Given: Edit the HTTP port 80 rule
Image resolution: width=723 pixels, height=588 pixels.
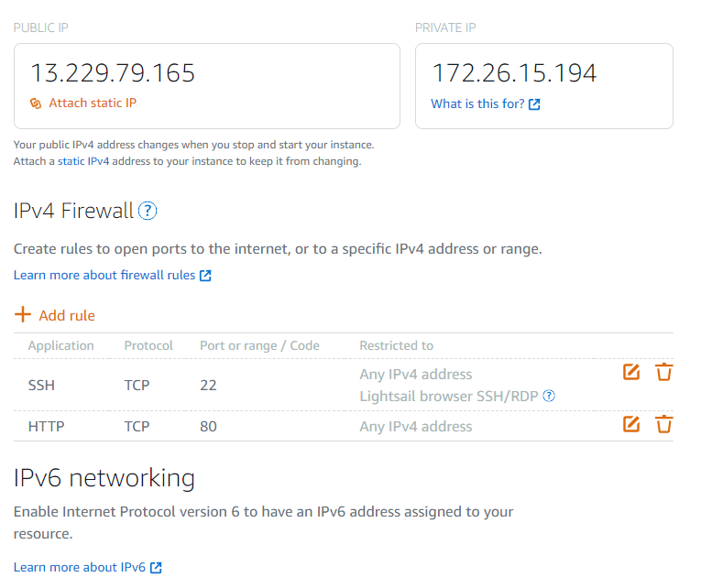Looking at the screenshot, I should tap(630, 424).
